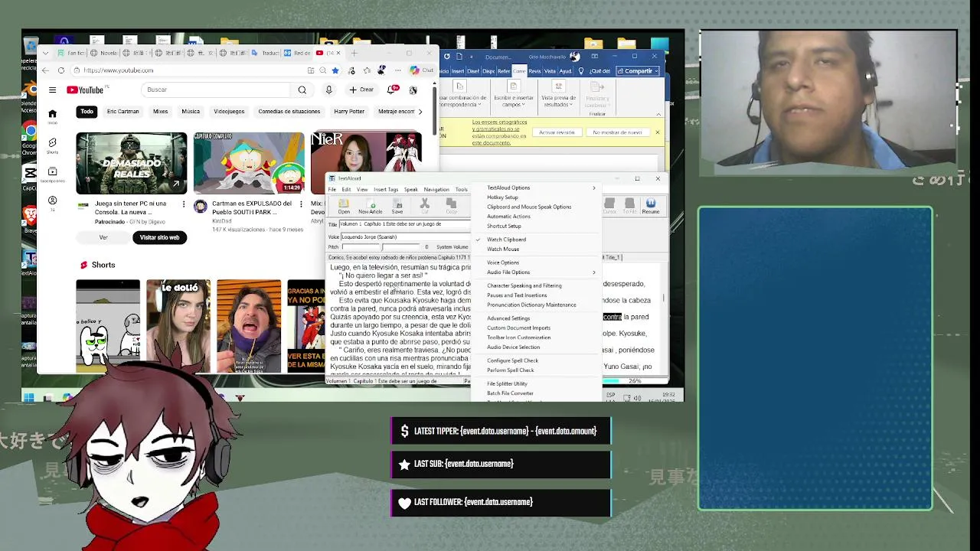980x551 pixels.
Task: Open the YouTube account avatar menu
Action: click(413, 90)
